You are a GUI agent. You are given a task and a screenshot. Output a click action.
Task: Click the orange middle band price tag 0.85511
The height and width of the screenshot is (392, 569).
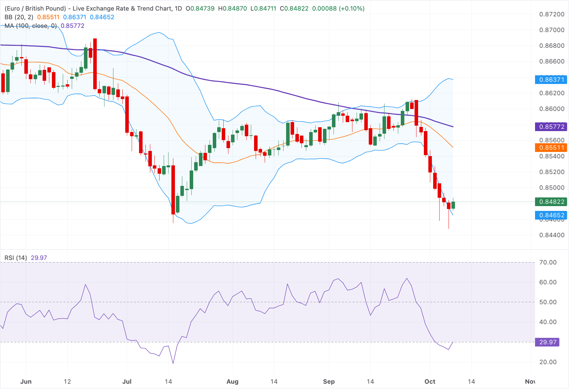tap(551, 148)
